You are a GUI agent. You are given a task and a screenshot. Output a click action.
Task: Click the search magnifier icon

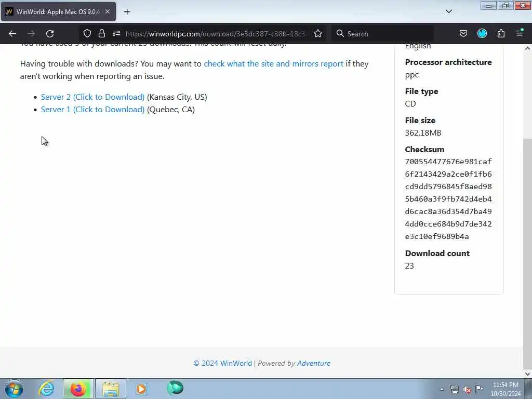(340, 33)
